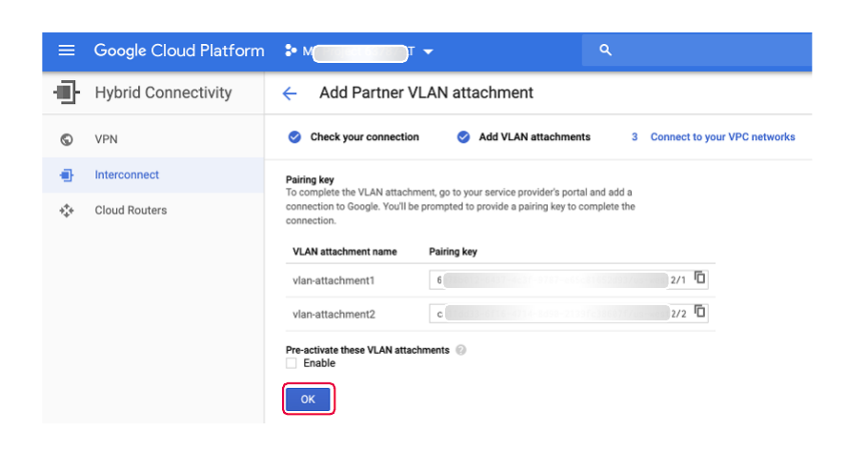Click the pre-activate help question icon
Image resolution: width=868 pixels, height=472 pixels.
tap(461, 350)
